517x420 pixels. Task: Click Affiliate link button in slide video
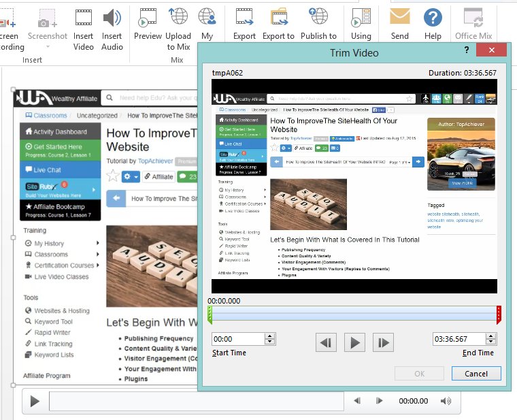pyautogui.click(x=159, y=176)
